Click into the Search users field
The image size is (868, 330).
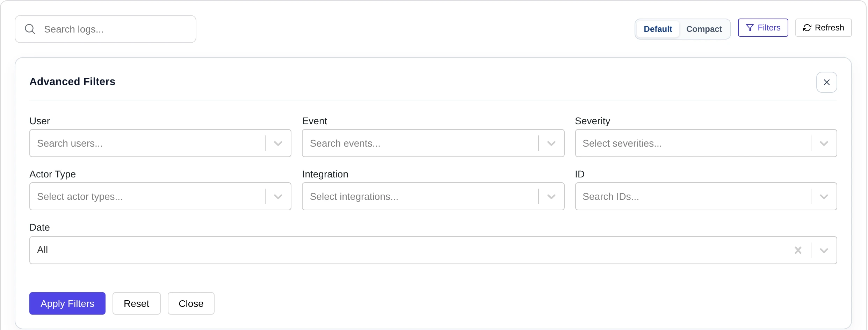click(x=147, y=143)
